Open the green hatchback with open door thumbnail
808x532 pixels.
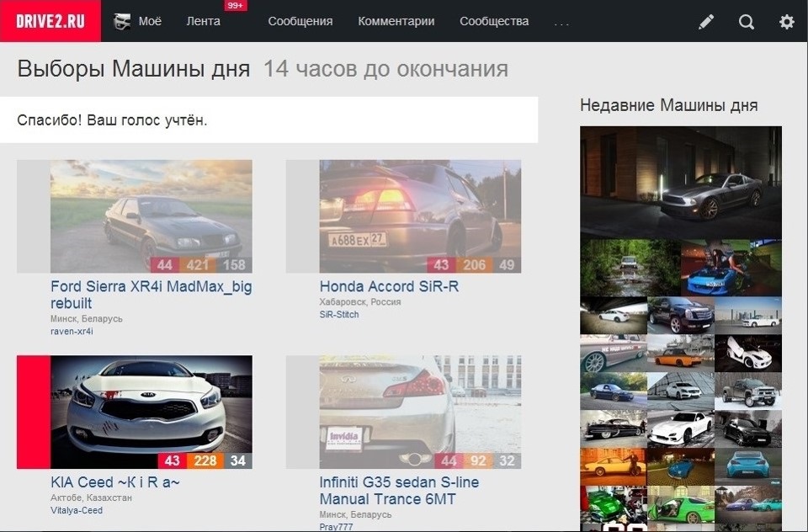pos(681,505)
